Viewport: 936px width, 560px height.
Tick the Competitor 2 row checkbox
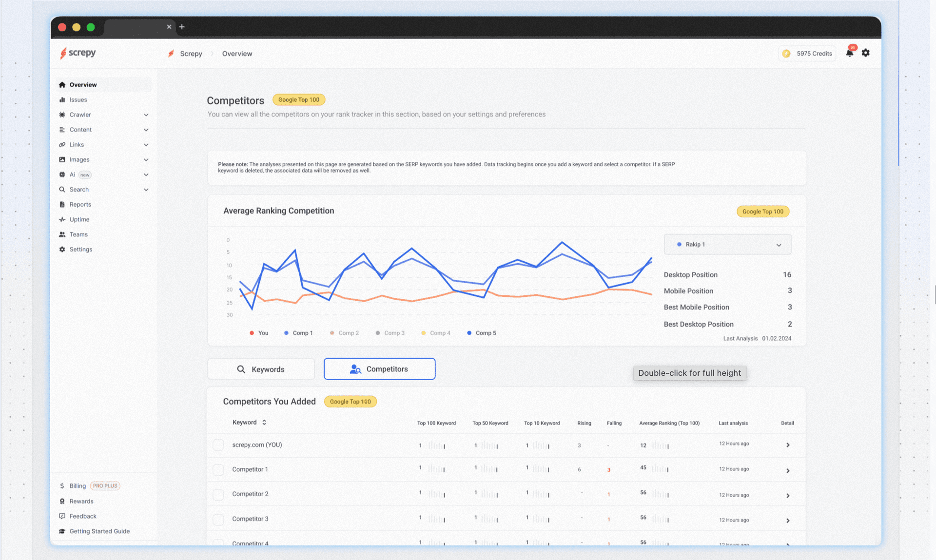pyautogui.click(x=218, y=494)
